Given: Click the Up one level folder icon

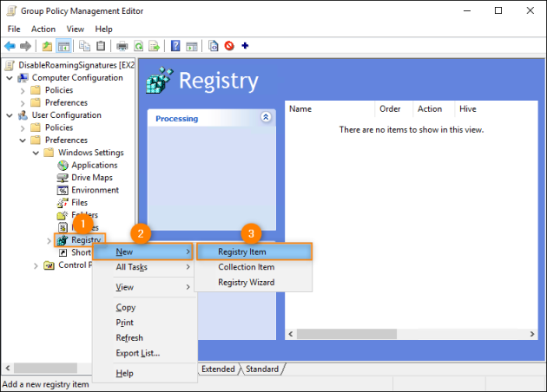Looking at the screenshot, I should click(47, 46).
